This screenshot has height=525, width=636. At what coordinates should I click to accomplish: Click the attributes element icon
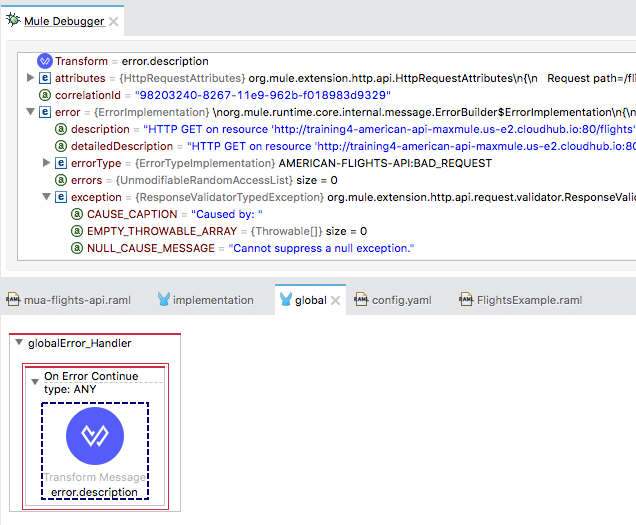pos(45,78)
